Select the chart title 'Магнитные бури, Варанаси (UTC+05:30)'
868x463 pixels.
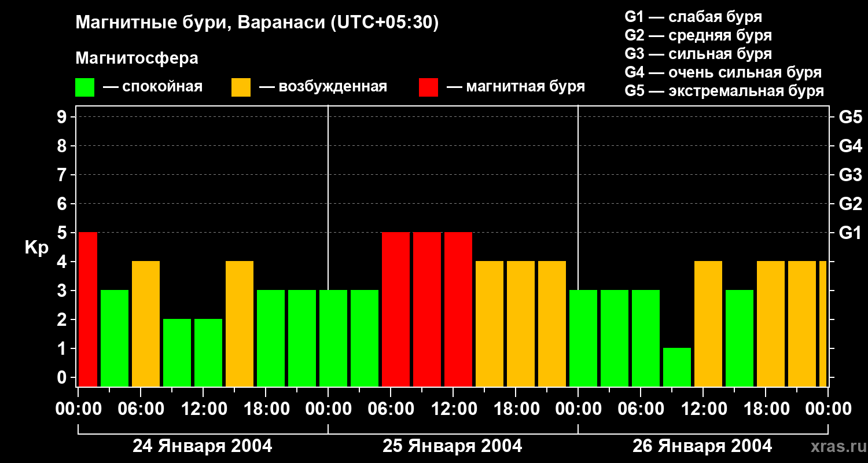[257, 23]
